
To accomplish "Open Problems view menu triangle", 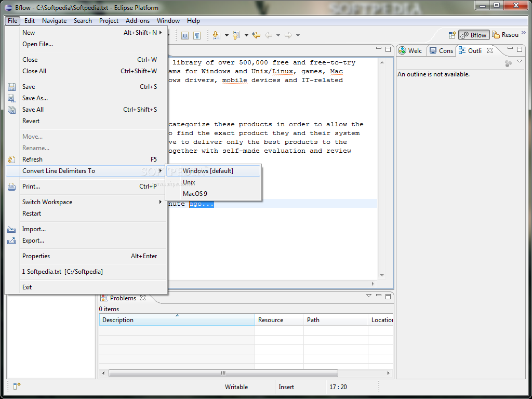I will pos(369,296).
